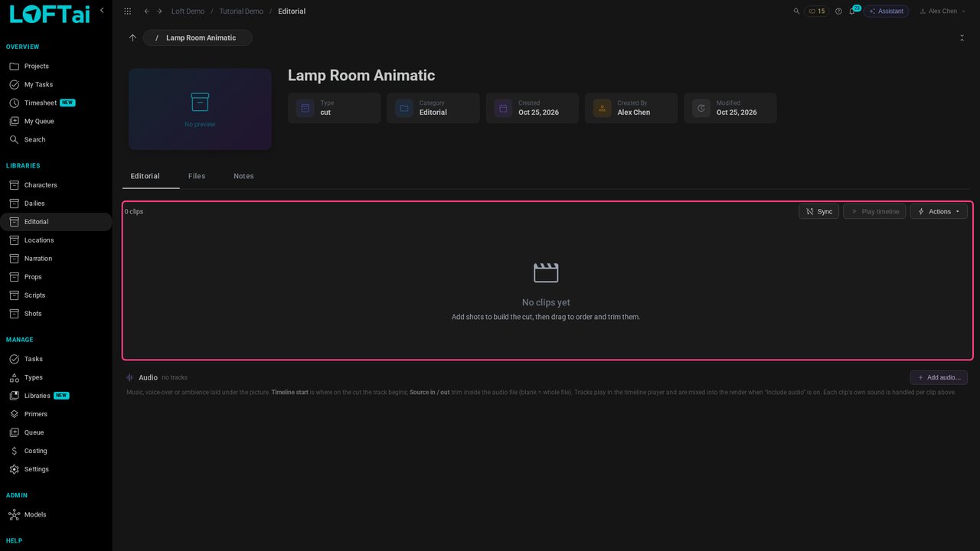Viewport: 980px width, 551px height.
Task: Click the Add audio button
Action: coord(939,377)
